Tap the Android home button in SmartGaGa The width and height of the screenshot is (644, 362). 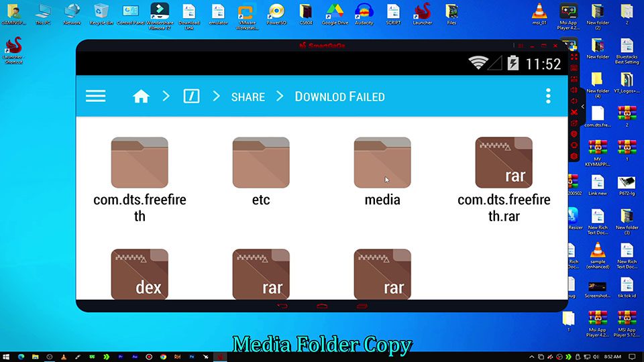pos(322,306)
